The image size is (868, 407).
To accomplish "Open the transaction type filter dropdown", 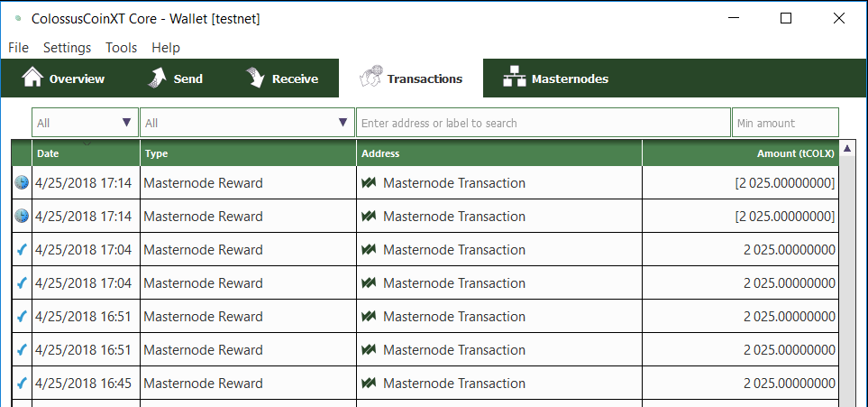I will coord(247,123).
